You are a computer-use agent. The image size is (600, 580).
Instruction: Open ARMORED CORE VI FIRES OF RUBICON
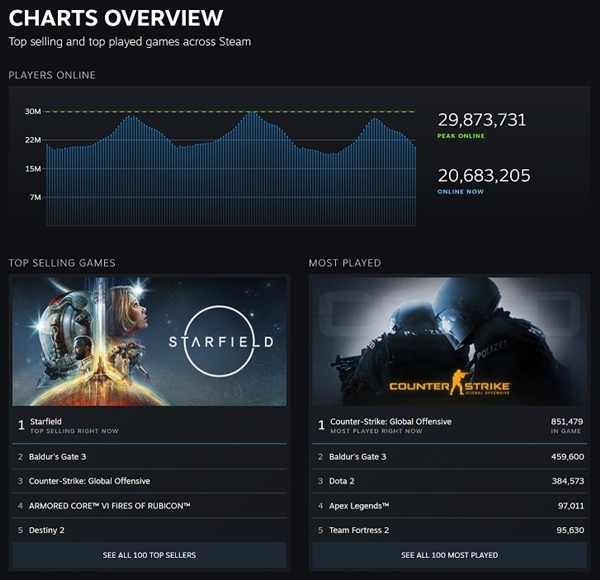[149, 506]
